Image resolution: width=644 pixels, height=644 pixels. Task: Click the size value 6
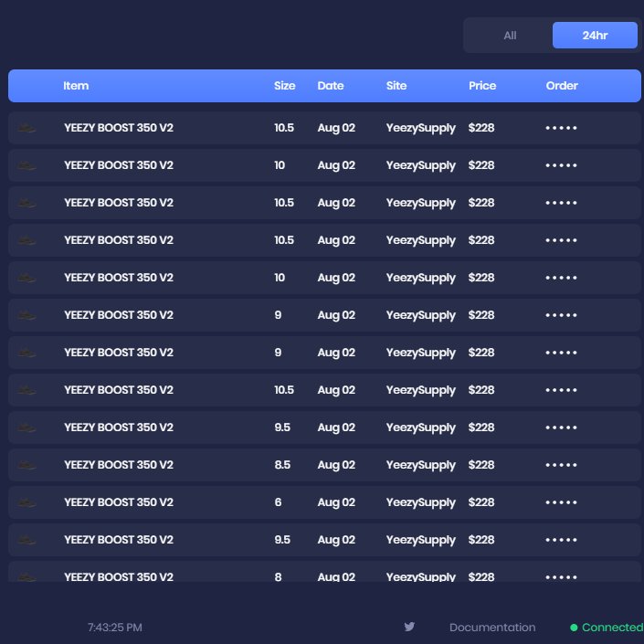[x=278, y=502]
